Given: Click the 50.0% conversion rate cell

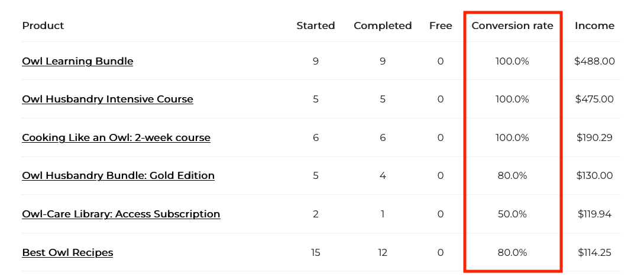Looking at the screenshot, I should [512, 214].
